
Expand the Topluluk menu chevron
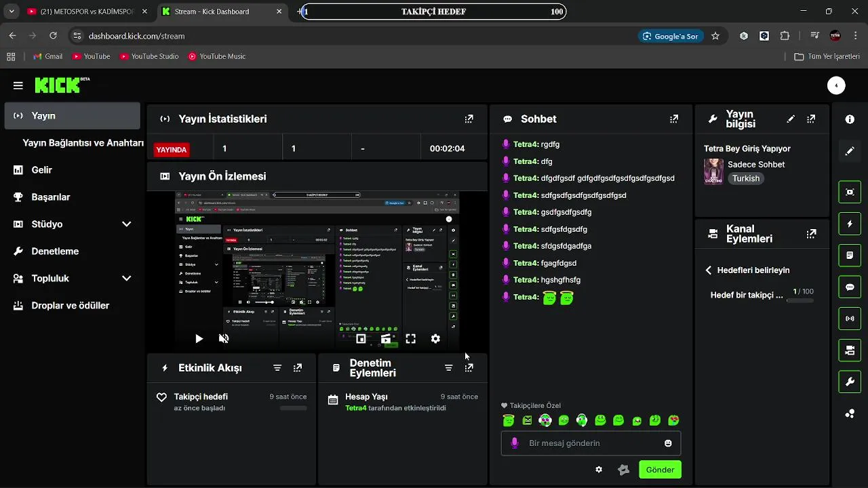126,279
